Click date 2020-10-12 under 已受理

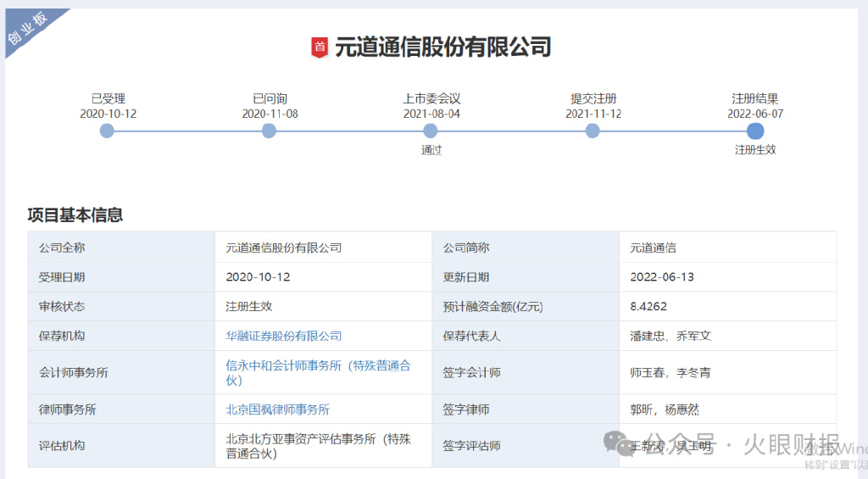point(108,114)
